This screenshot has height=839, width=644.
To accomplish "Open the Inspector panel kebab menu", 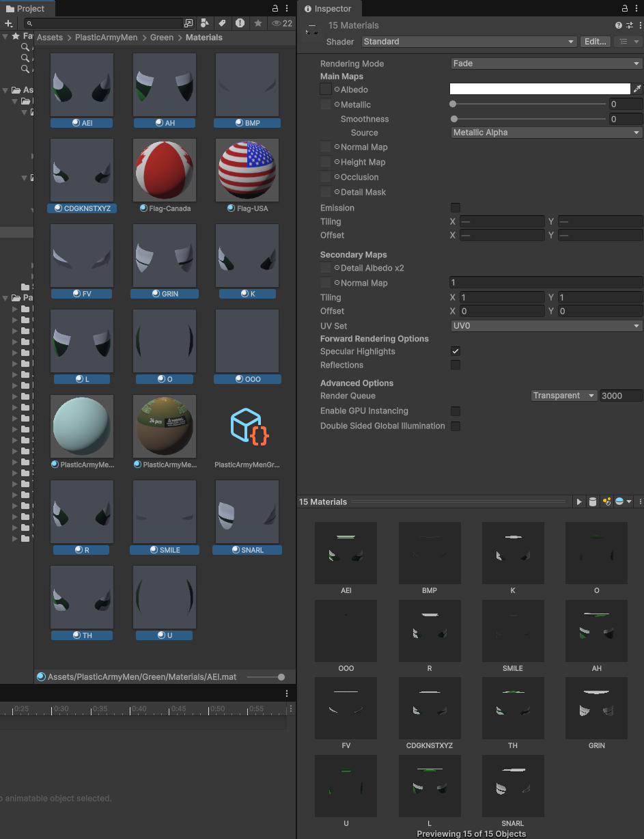I will click(636, 8).
